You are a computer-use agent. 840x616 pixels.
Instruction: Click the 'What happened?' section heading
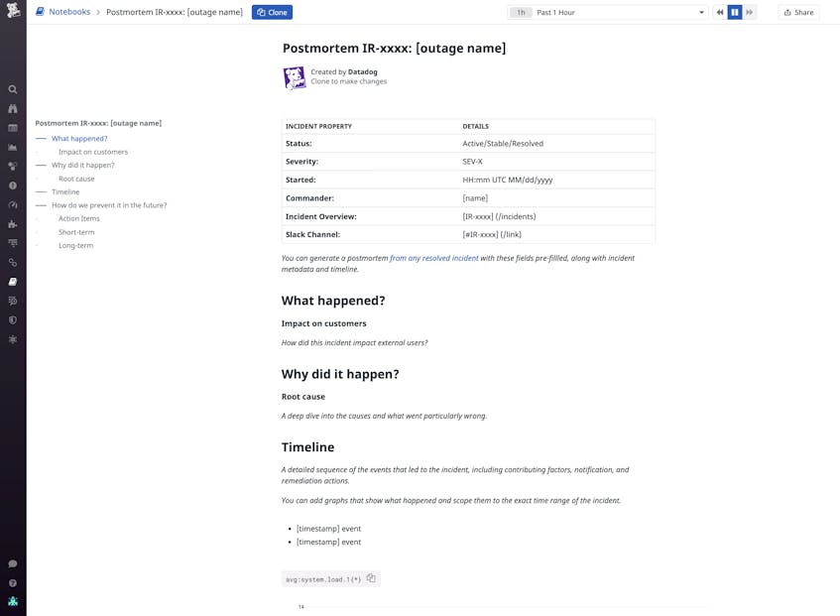point(333,301)
